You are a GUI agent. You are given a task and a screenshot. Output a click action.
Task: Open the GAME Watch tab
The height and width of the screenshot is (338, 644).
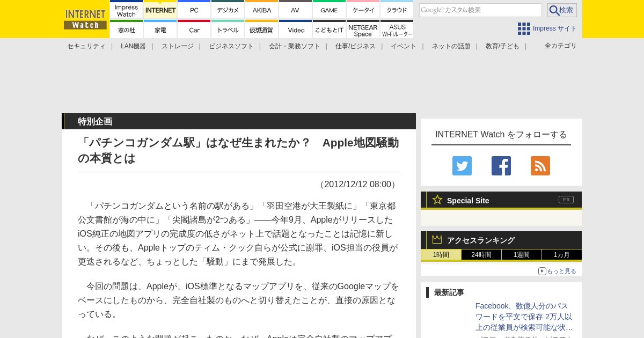(x=329, y=10)
